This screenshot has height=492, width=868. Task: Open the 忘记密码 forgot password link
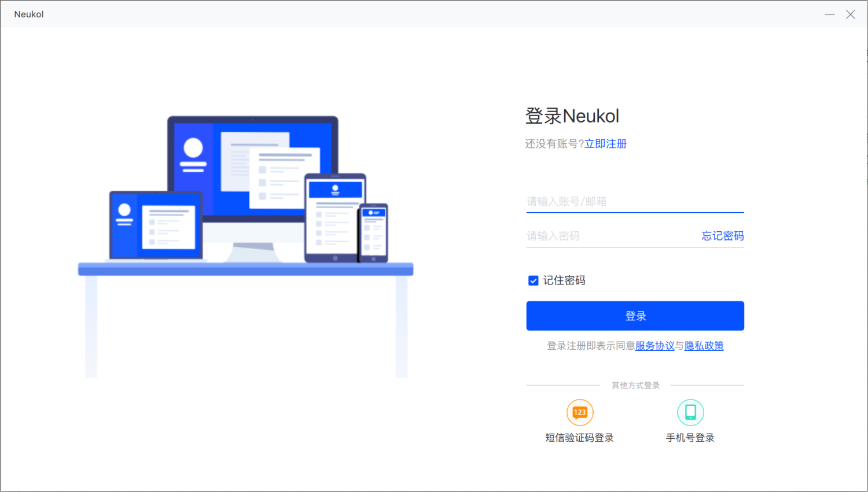pyautogui.click(x=723, y=236)
